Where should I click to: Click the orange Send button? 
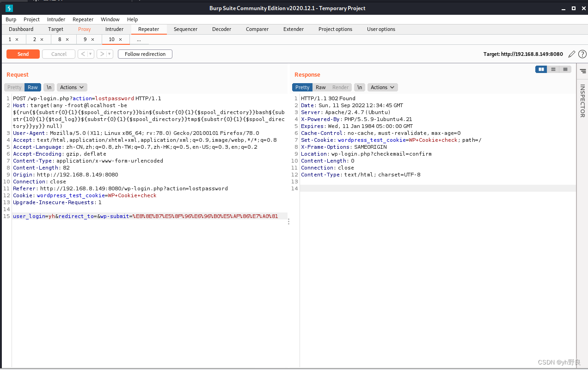pyautogui.click(x=23, y=54)
